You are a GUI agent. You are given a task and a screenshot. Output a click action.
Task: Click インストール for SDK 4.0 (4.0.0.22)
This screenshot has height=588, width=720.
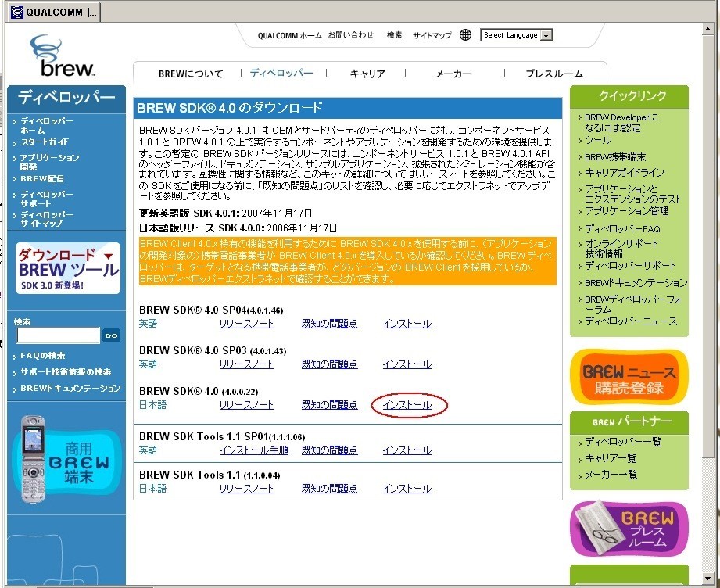coord(407,405)
